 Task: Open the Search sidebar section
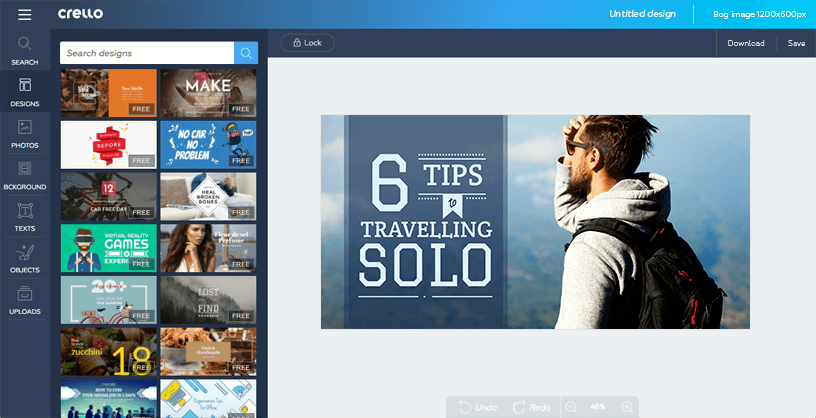pyautogui.click(x=25, y=50)
